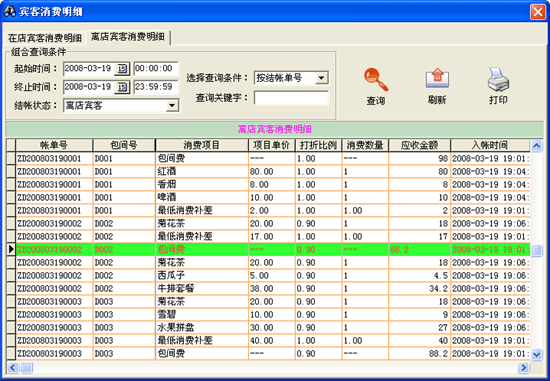Select the 离店宾客消费明细 tab
550x381 pixels.
128,37
